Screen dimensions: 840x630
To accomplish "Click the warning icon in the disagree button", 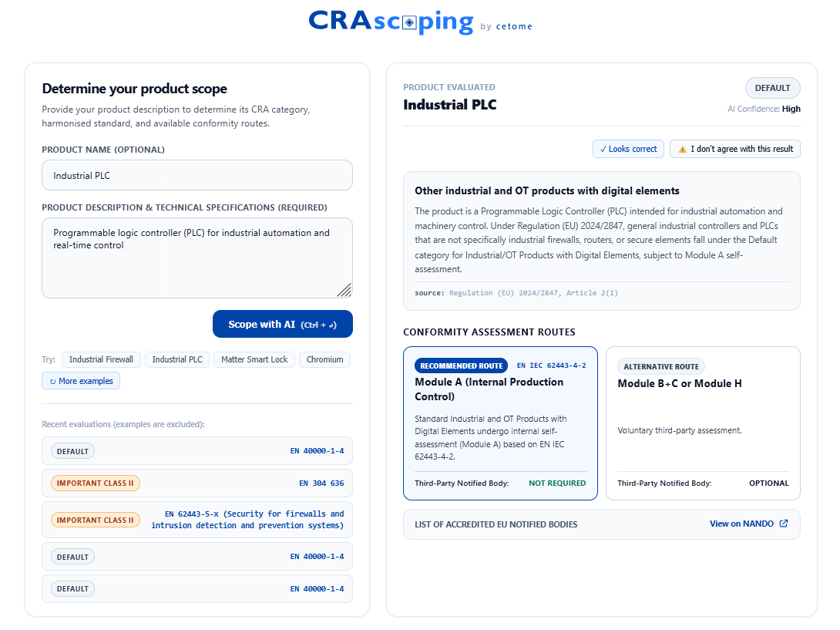I will tap(683, 150).
